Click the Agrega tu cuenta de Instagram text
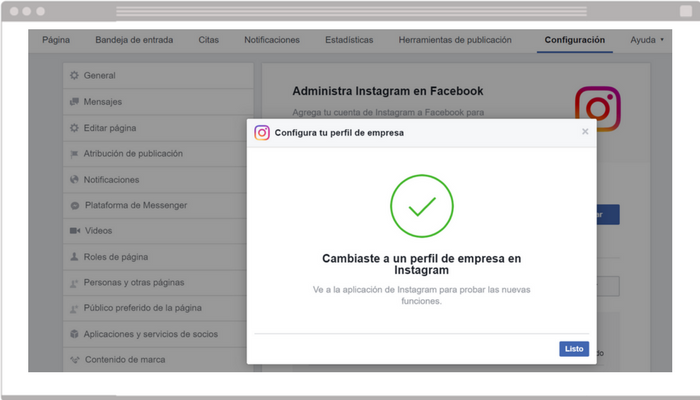 point(388,112)
